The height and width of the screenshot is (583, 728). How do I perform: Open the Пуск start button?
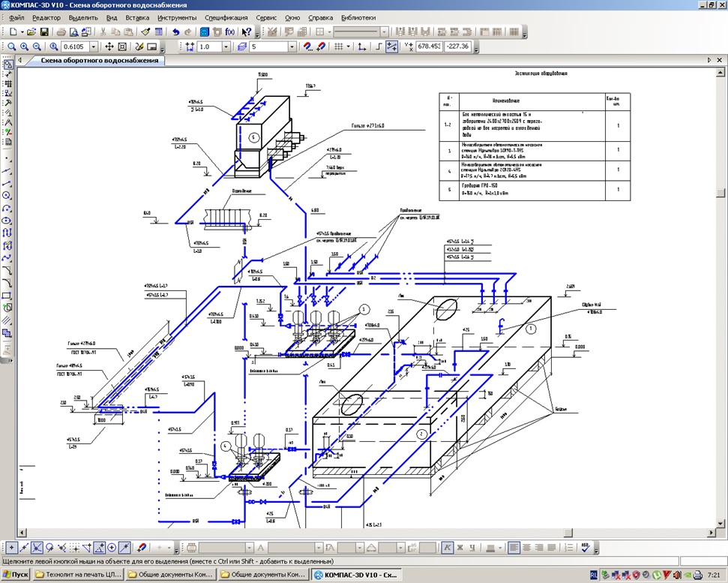(15, 575)
